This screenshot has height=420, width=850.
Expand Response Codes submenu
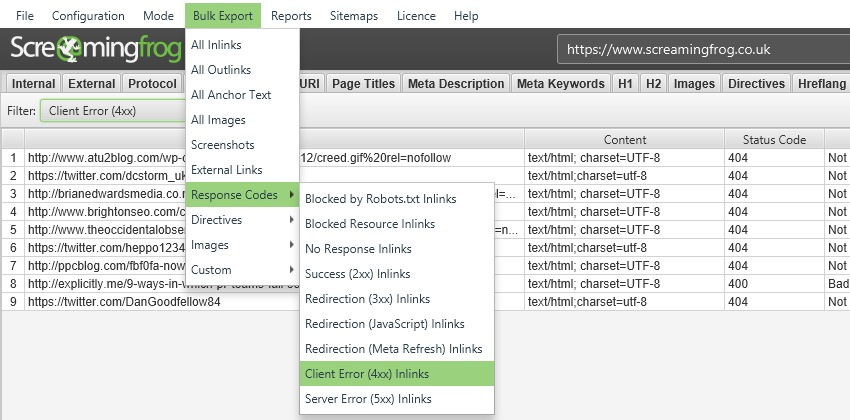tap(242, 195)
